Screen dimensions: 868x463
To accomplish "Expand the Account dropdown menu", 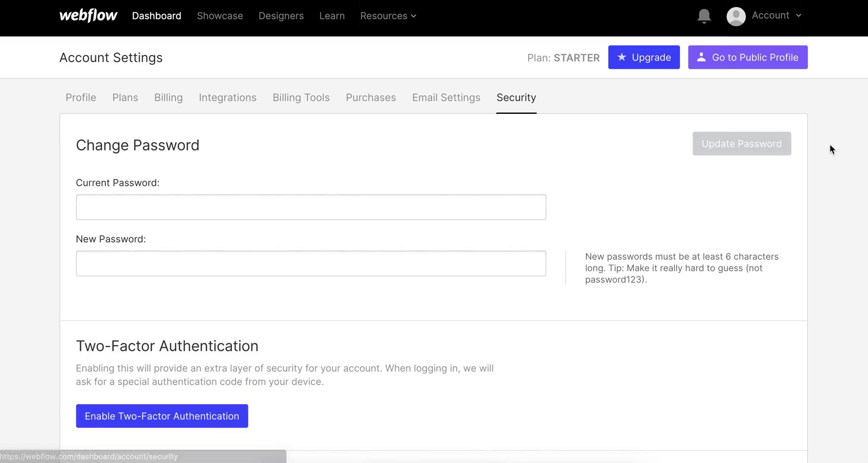I will point(776,15).
